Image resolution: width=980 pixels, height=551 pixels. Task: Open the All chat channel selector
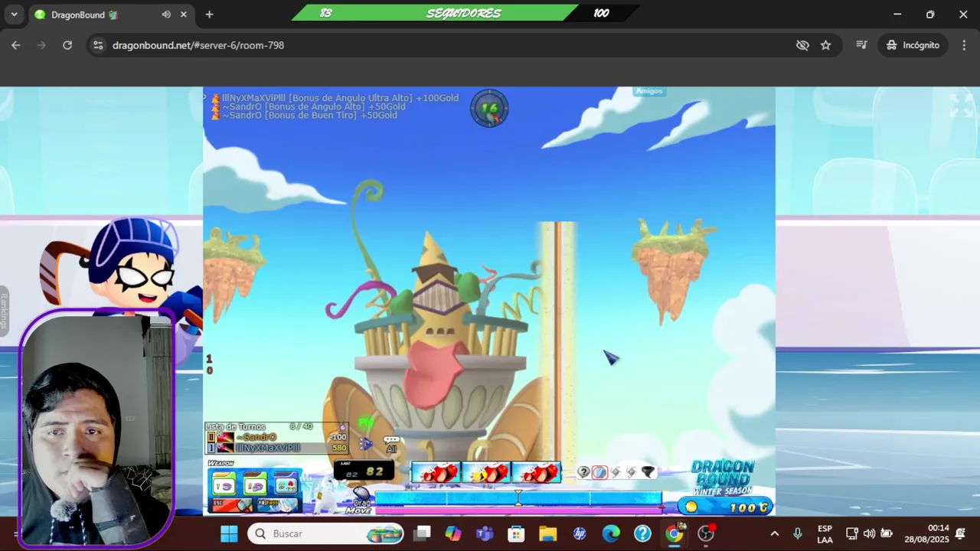coord(391,445)
